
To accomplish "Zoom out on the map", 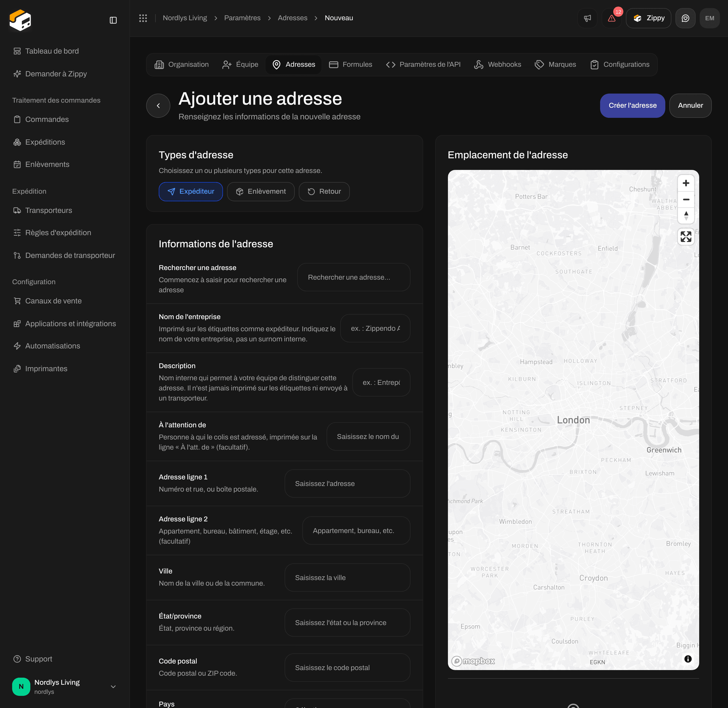I will tap(686, 199).
